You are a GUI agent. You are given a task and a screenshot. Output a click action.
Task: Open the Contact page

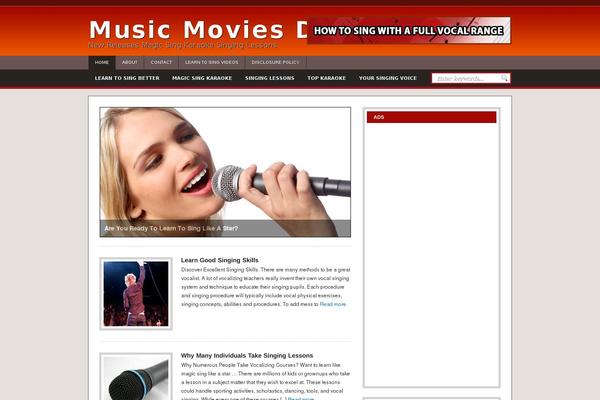point(161,62)
